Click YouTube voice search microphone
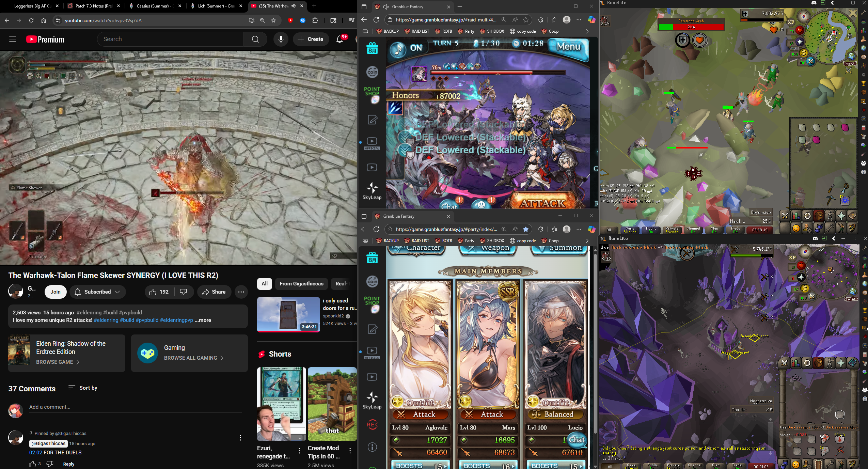 281,39
